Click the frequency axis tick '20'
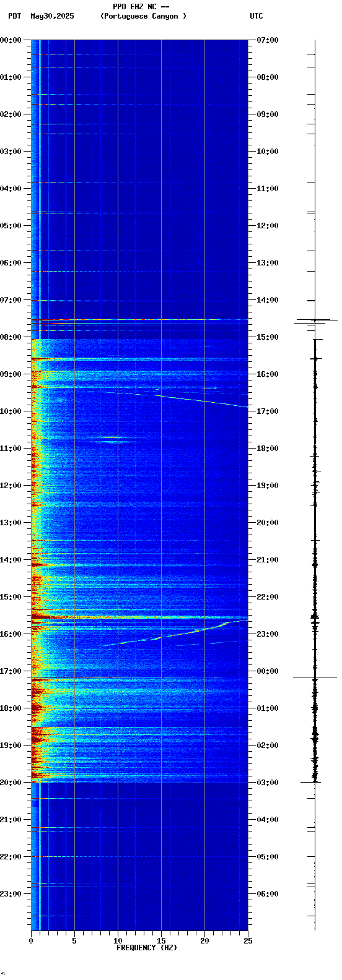342x980 pixels. point(204,941)
